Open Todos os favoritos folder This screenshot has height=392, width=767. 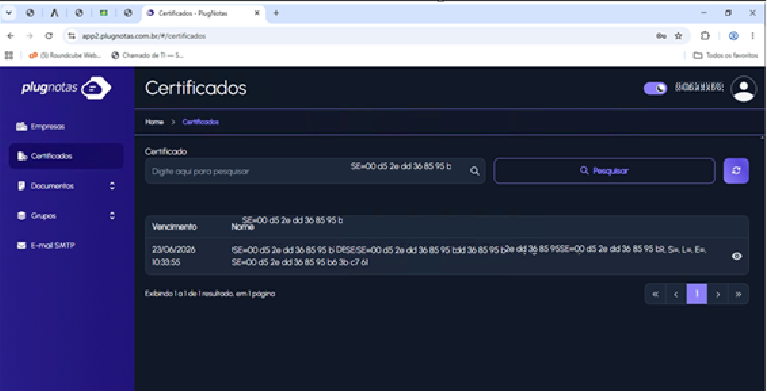pos(726,55)
